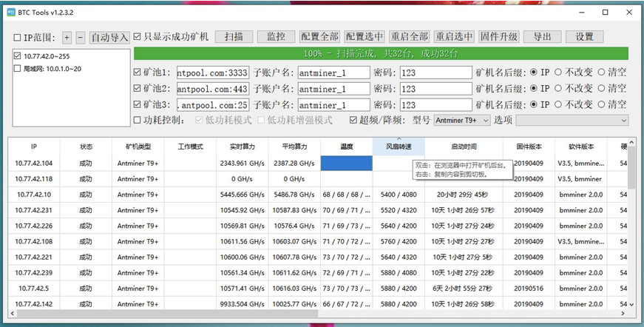644x327 pixels.
Task: Click the 矿池1 pool address input field
Action: pyautogui.click(x=213, y=73)
